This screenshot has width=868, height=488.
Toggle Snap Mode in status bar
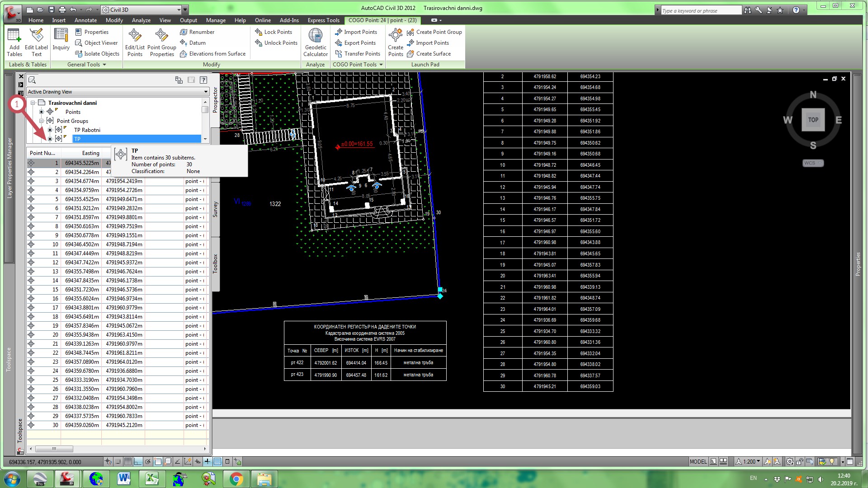coord(118,461)
